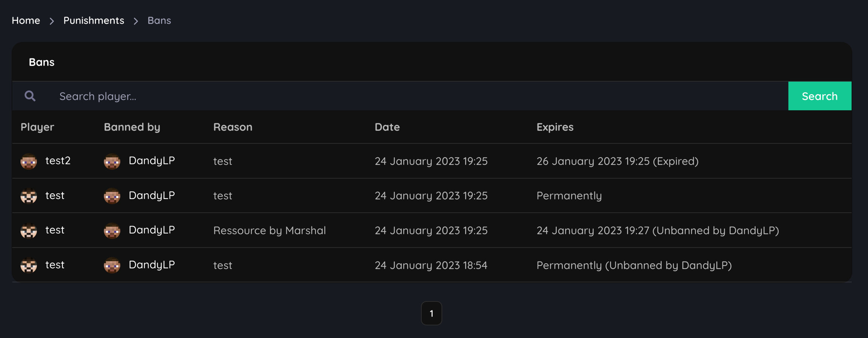Image resolution: width=868 pixels, height=338 pixels.
Task: Click DandyLP name in 18:54 ban row
Action: pos(152,265)
